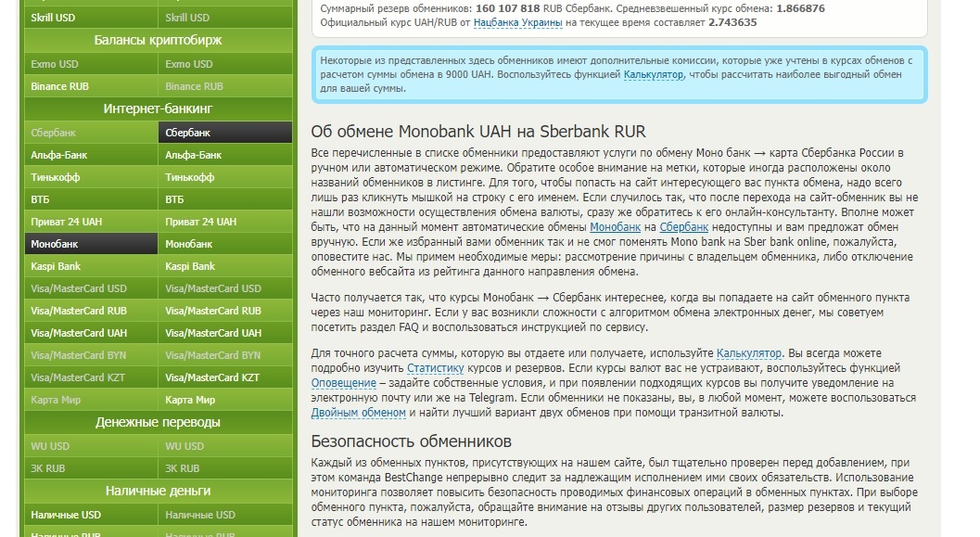Choose Карта Мир in the right column

tap(225, 400)
